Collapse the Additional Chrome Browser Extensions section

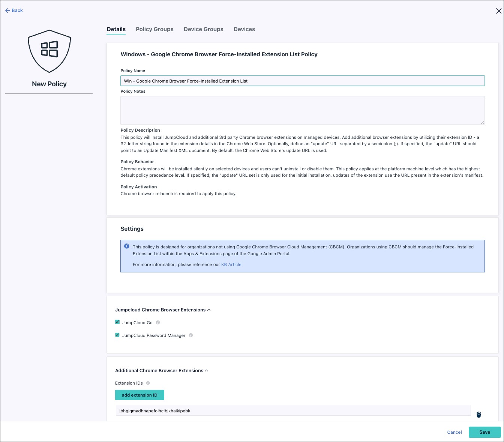207,371
